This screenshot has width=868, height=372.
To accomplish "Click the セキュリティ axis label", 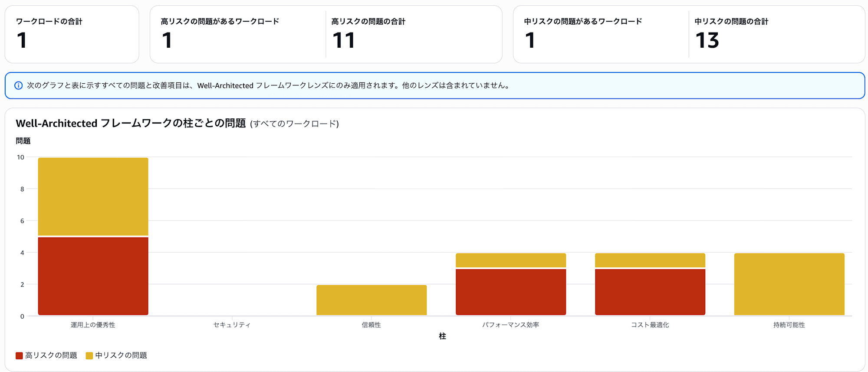I will (x=232, y=325).
